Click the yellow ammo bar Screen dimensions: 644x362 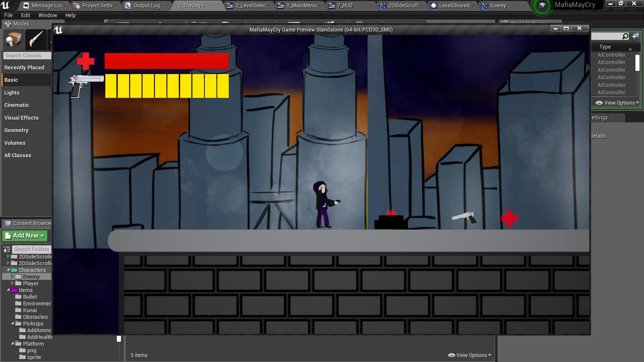167,86
